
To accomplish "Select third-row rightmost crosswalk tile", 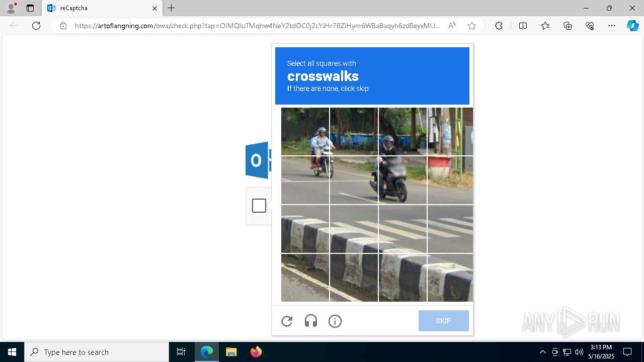I will [x=450, y=229].
